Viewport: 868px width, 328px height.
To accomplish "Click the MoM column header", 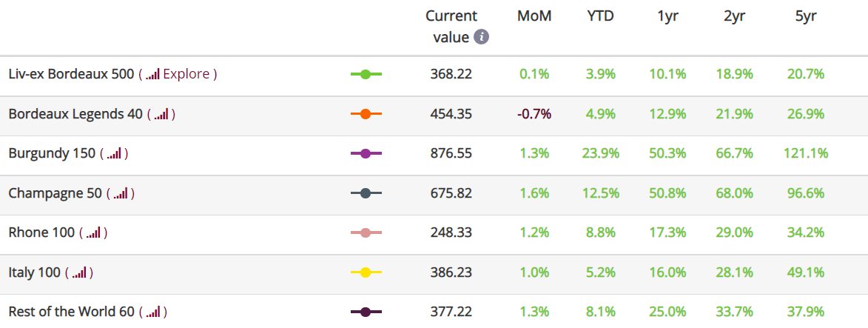I will coord(534,16).
